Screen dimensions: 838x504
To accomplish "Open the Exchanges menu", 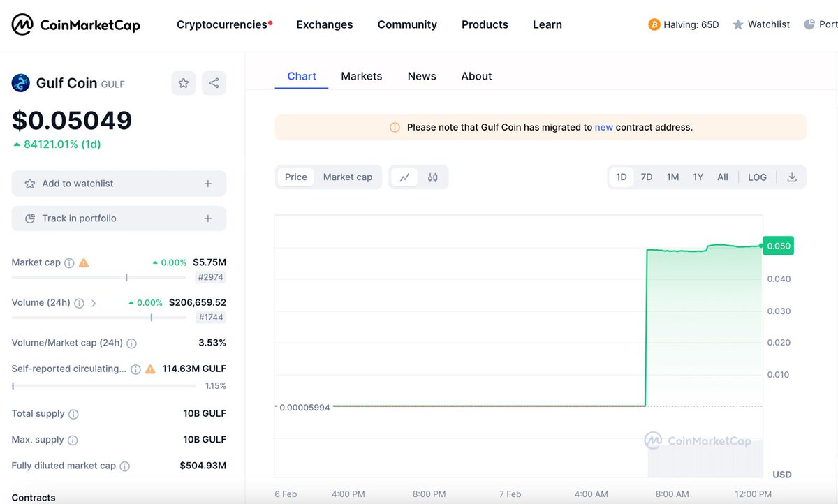I will 325,24.
